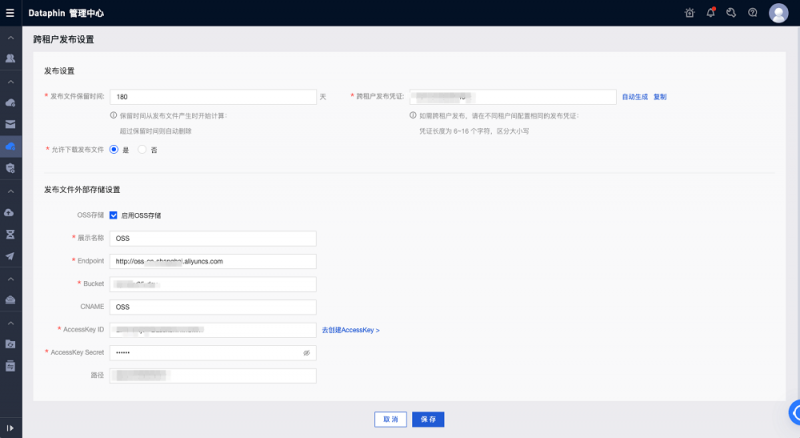Viewport: 800px width, 438px height.
Task: Click the user avatar in top right
Action: (778, 13)
